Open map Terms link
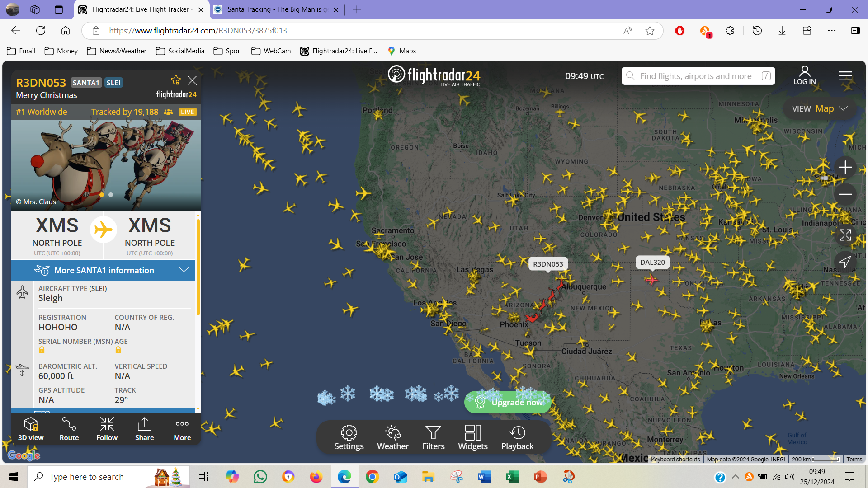Image resolution: width=868 pixels, height=488 pixels. pos(854,459)
